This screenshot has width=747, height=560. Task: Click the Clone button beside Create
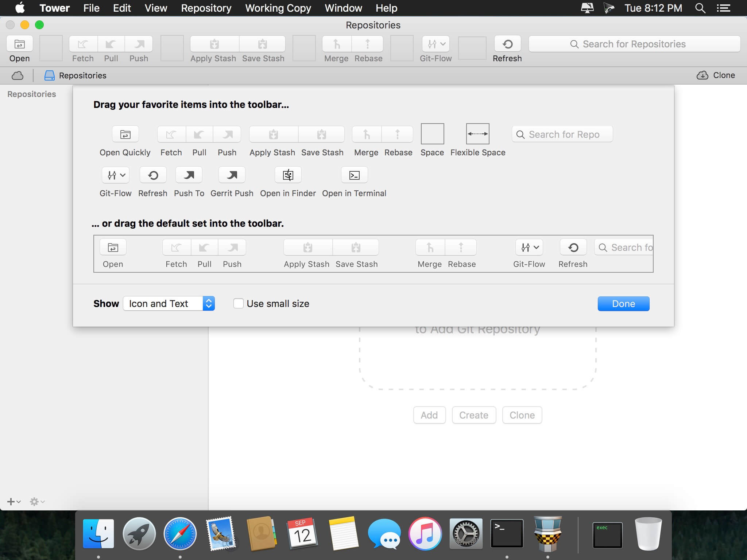522,415
